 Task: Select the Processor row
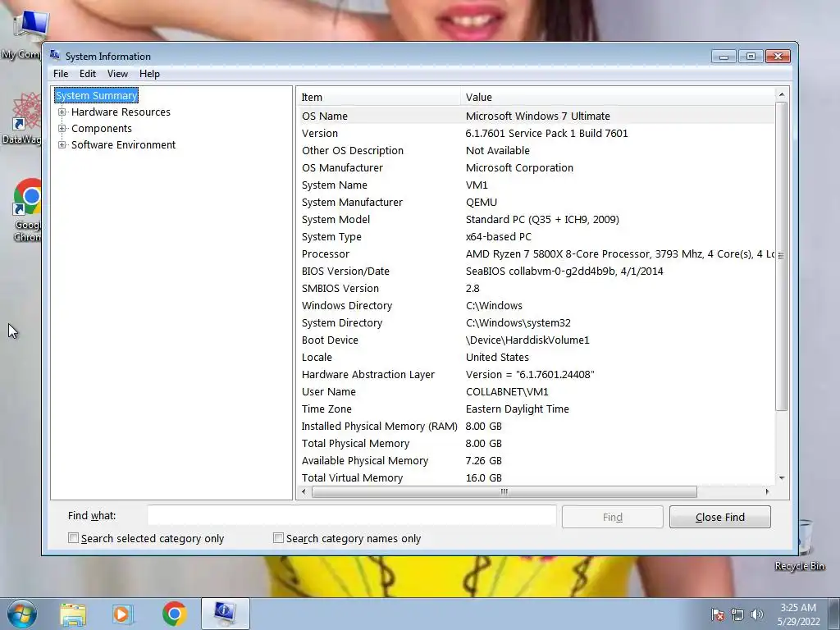pyautogui.click(x=536, y=254)
